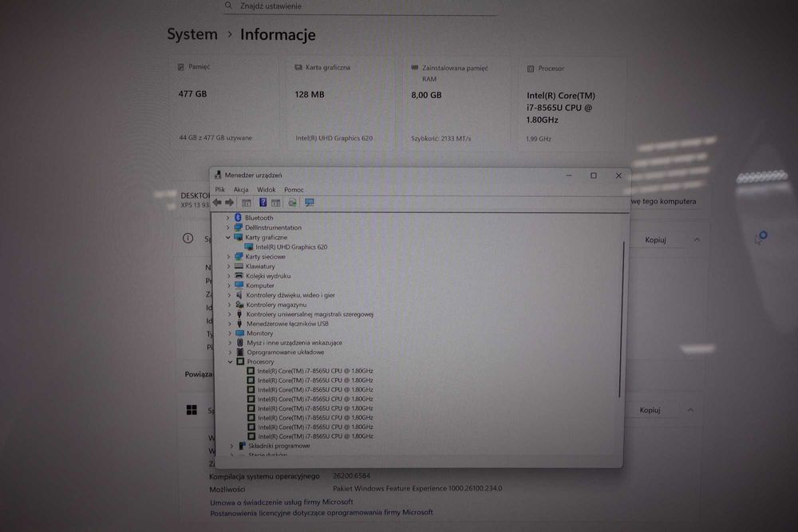Click the info circle icon in Settings
Image resolution: width=798 pixels, height=532 pixels.
click(188, 238)
